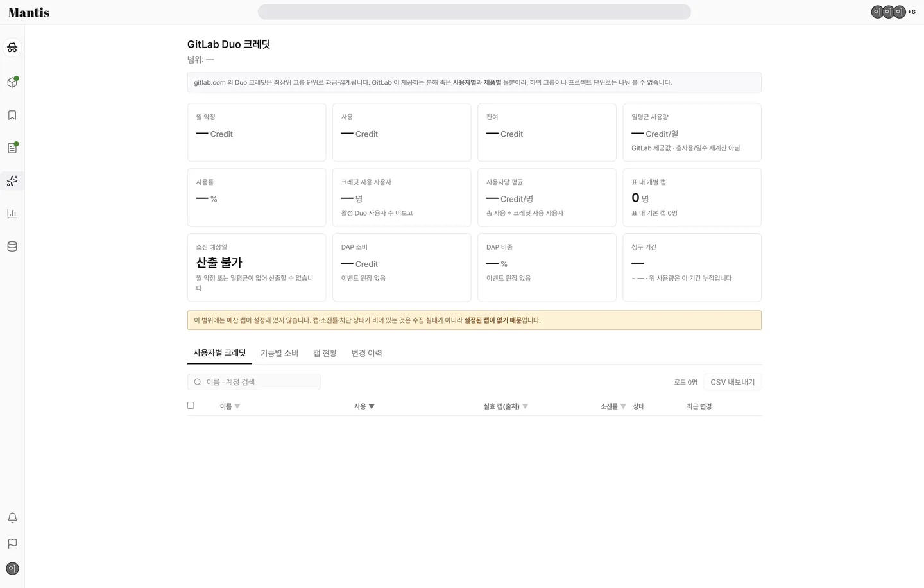Focus the 이름 · 계정 검색 field
Viewport: 924px width, 588px height.
253,382
